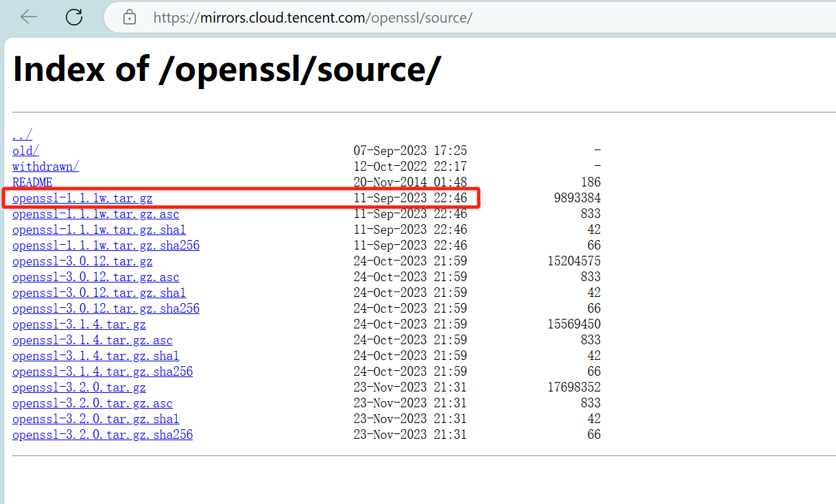Open openssl-3.0.12.tar.gz.sha1 link
The image size is (836, 504).
click(99, 293)
